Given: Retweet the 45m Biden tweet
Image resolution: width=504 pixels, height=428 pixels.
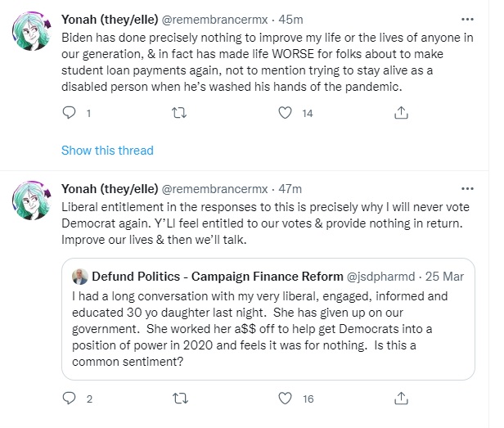Looking at the screenshot, I should pos(179,113).
